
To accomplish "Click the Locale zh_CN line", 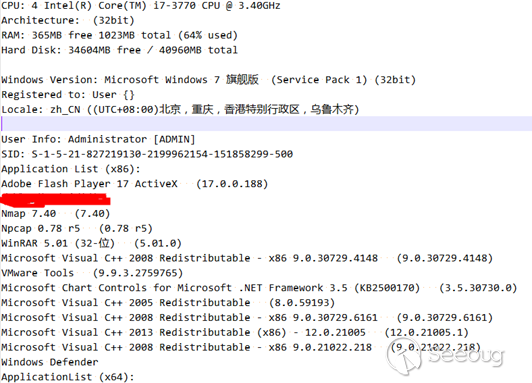I will (x=180, y=110).
